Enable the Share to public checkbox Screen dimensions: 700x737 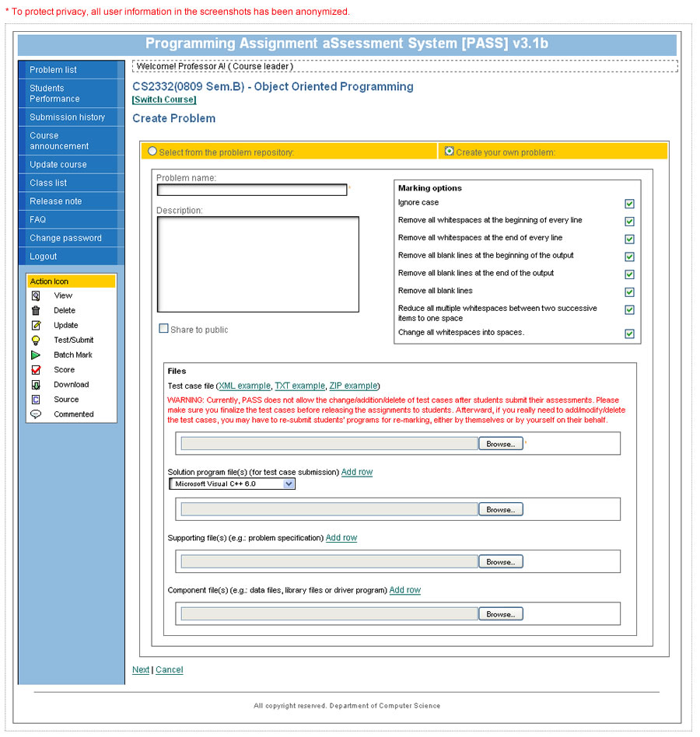point(163,329)
